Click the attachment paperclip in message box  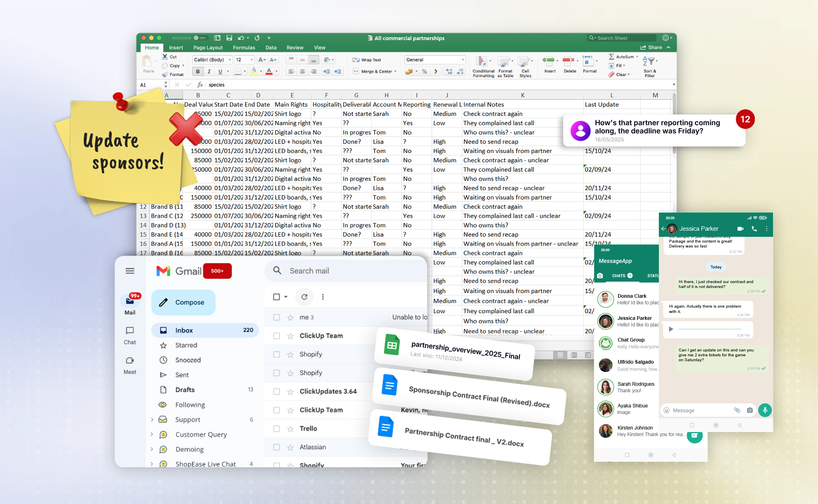click(737, 410)
